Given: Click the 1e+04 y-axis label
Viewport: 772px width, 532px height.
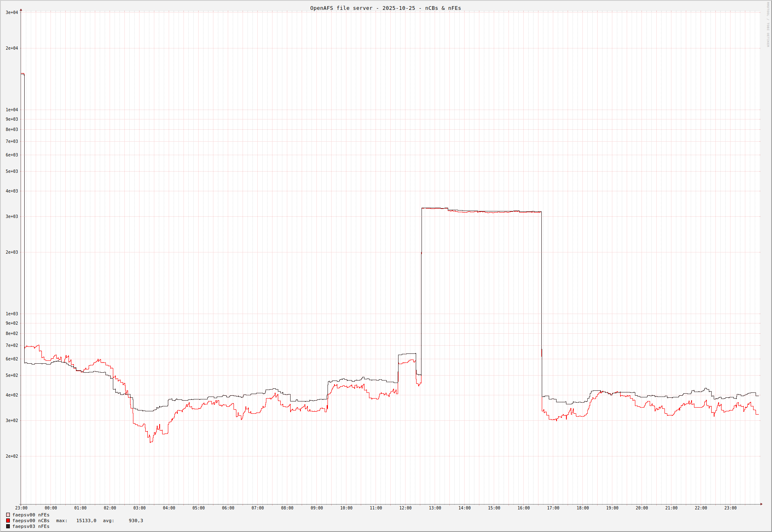Looking at the screenshot, I should (12, 110).
